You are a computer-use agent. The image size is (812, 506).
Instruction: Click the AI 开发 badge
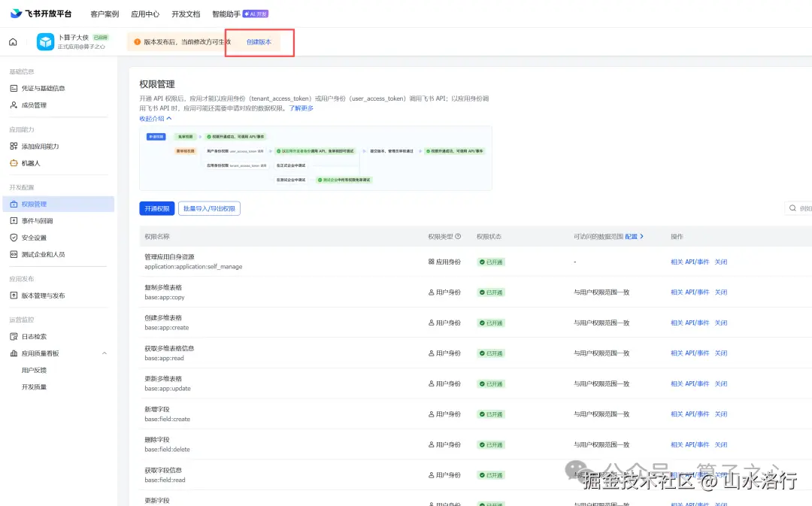pyautogui.click(x=256, y=14)
